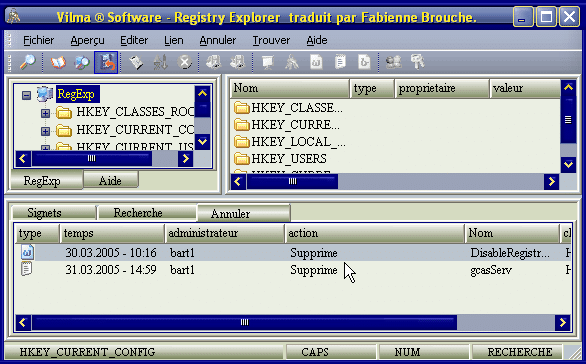Click the greyed presentation board toolbar icon
Screen dimensions: 586x364
click(x=267, y=62)
